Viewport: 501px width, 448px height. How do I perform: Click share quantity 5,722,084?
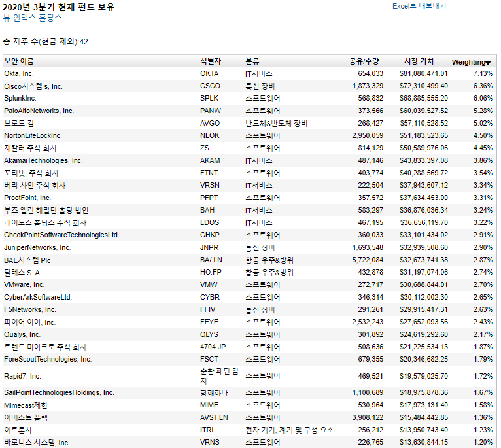click(368, 260)
